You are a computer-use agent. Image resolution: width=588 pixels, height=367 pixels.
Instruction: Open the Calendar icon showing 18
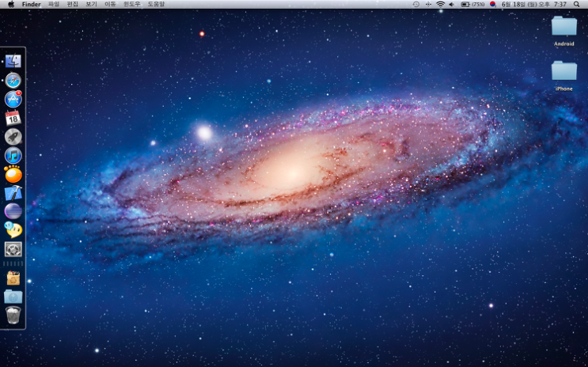[13, 118]
